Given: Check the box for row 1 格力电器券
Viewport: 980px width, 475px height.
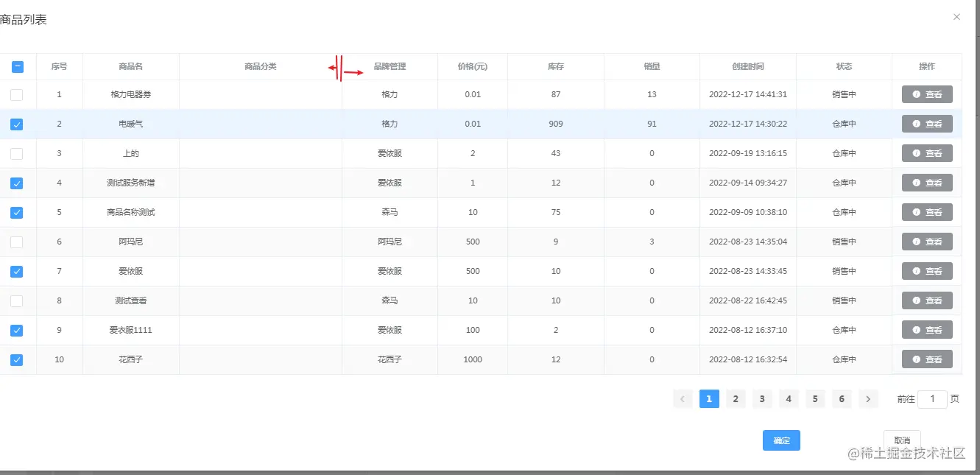Looking at the screenshot, I should coord(17,95).
